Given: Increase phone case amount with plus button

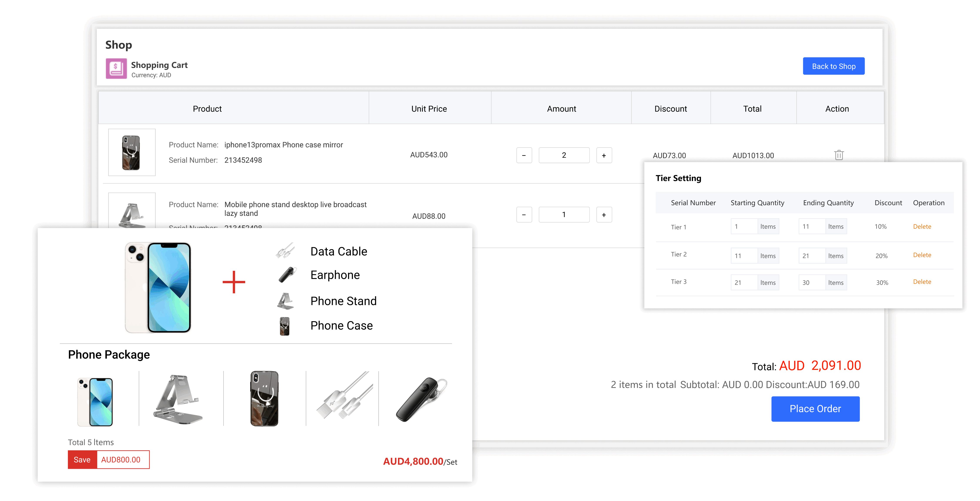Looking at the screenshot, I should point(604,155).
